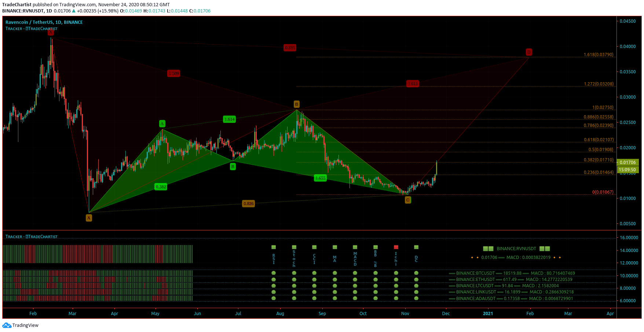Click the BINANCE:RVNUSDT, 1D symbol in header
Image resolution: width=644 pixels, height=332 pixels.
point(27,11)
